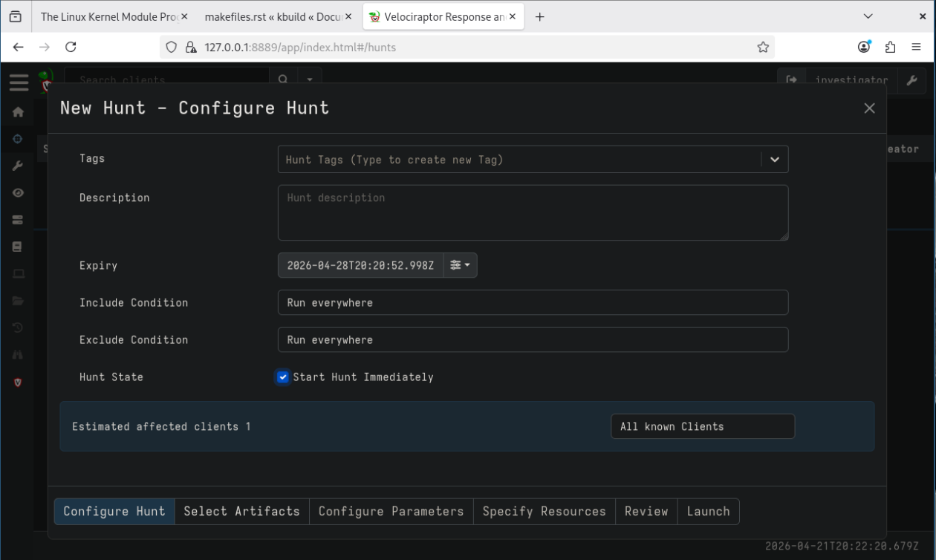Click the Hunt State label

(111, 377)
